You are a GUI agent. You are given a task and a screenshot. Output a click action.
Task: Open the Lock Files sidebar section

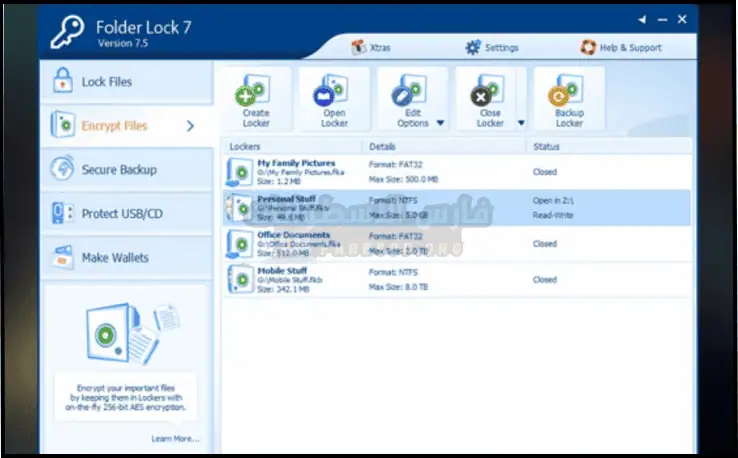point(106,82)
